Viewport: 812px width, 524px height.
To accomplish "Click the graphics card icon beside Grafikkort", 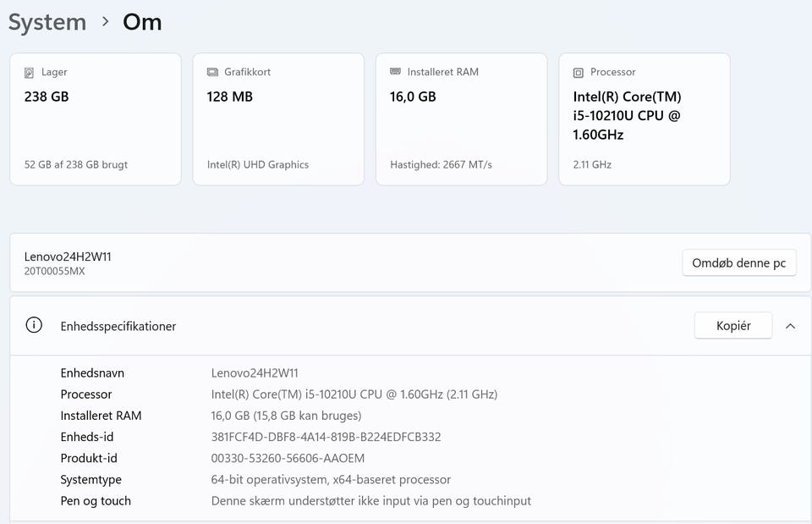I will (x=212, y=73).
